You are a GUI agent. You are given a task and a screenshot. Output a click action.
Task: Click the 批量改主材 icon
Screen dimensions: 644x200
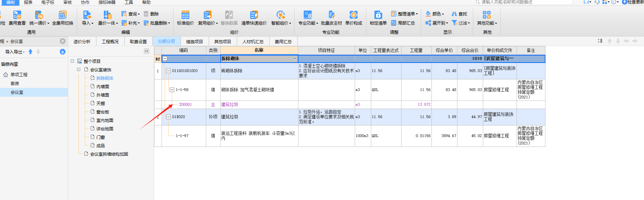click(332, 15)
